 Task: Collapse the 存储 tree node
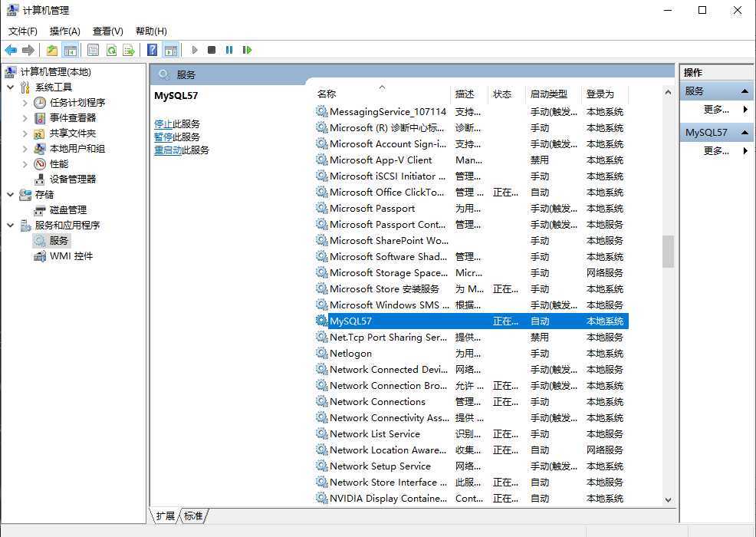(x=11, y=194)
